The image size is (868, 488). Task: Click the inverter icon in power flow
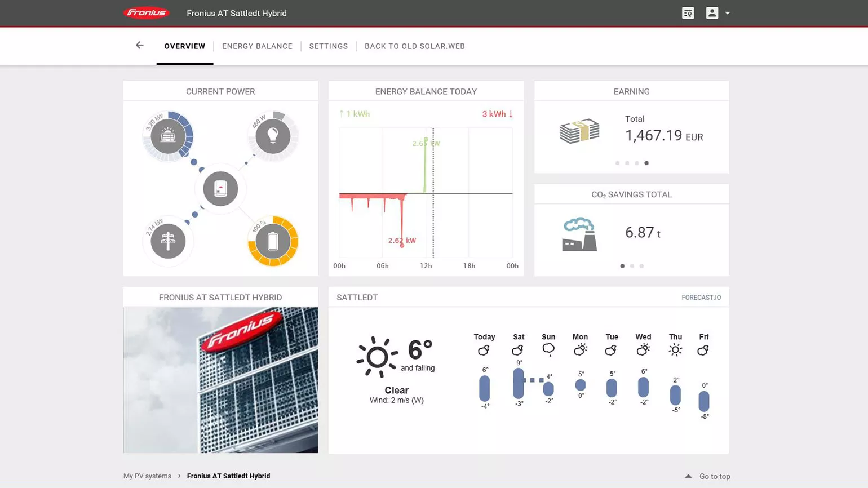[220, 189]
